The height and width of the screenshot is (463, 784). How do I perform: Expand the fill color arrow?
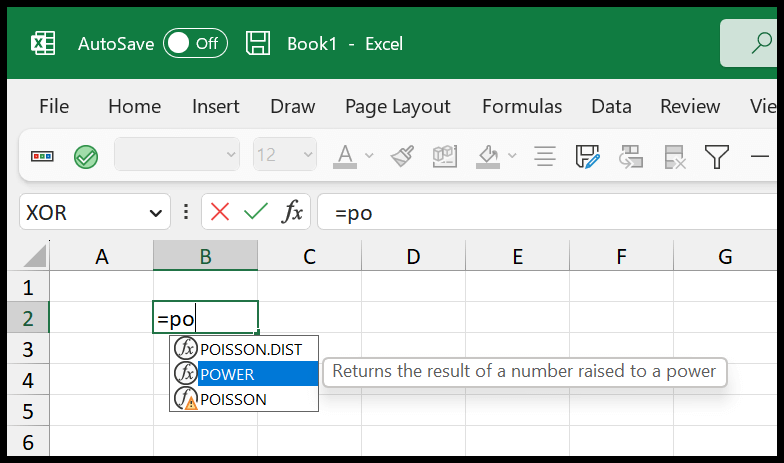click(512, 156)
